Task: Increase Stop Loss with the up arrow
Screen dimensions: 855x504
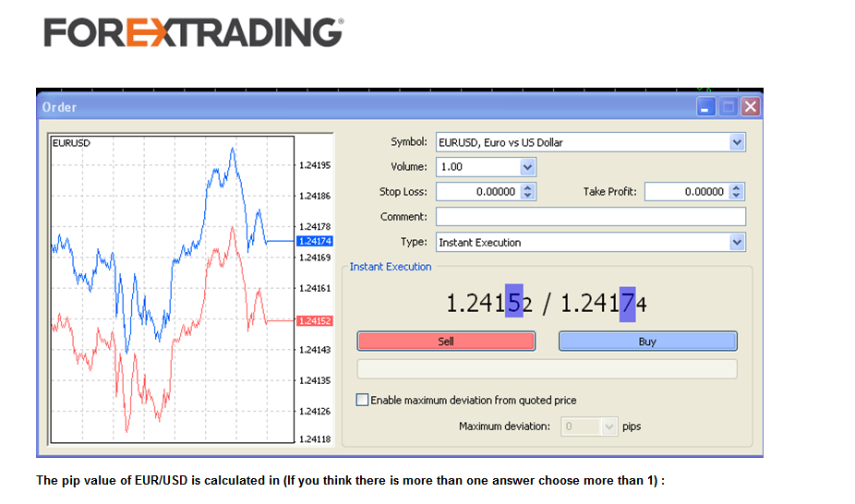Action: 527,188
